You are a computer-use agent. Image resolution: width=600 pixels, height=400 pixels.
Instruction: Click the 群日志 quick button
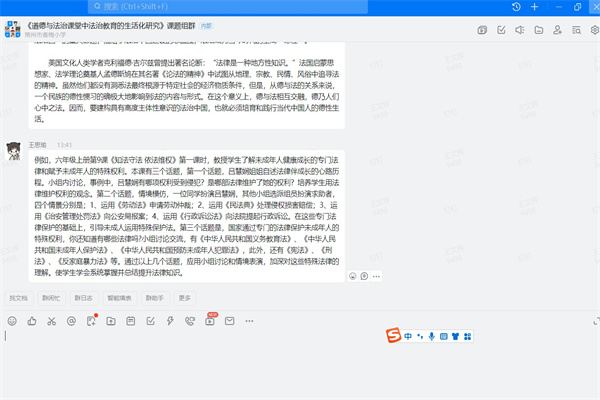[x=84, y=298]
